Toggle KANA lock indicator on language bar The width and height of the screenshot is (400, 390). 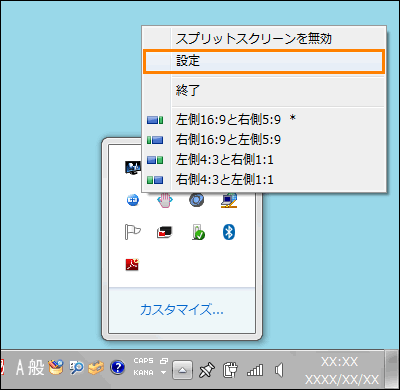pyautogui.click(x=143, y=373)
